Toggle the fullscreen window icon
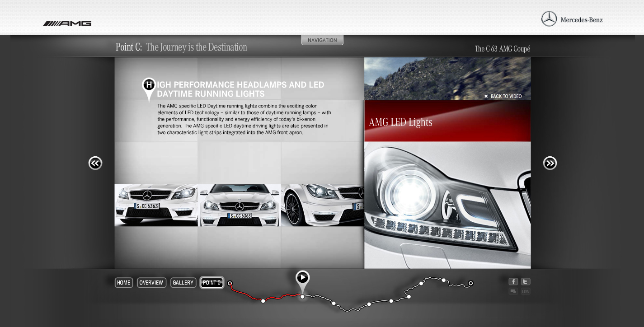This screenshot has height=327, width=644. point(513,291)
